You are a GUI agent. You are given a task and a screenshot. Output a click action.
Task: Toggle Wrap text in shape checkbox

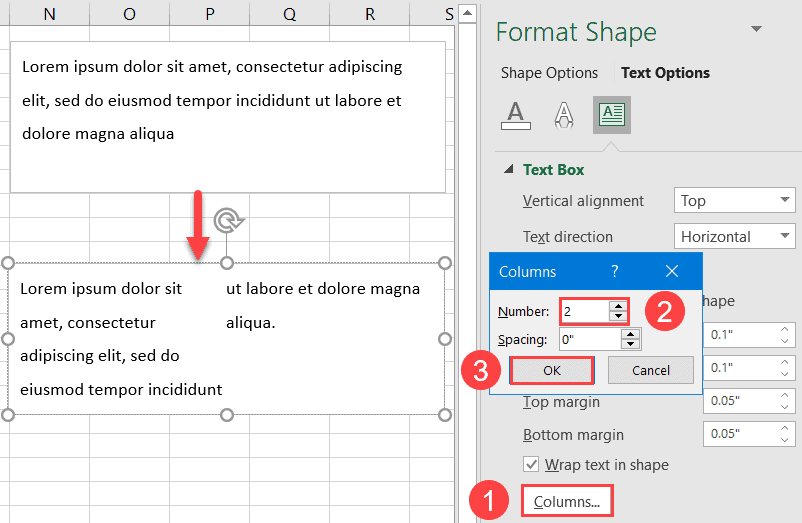(532, 465)
